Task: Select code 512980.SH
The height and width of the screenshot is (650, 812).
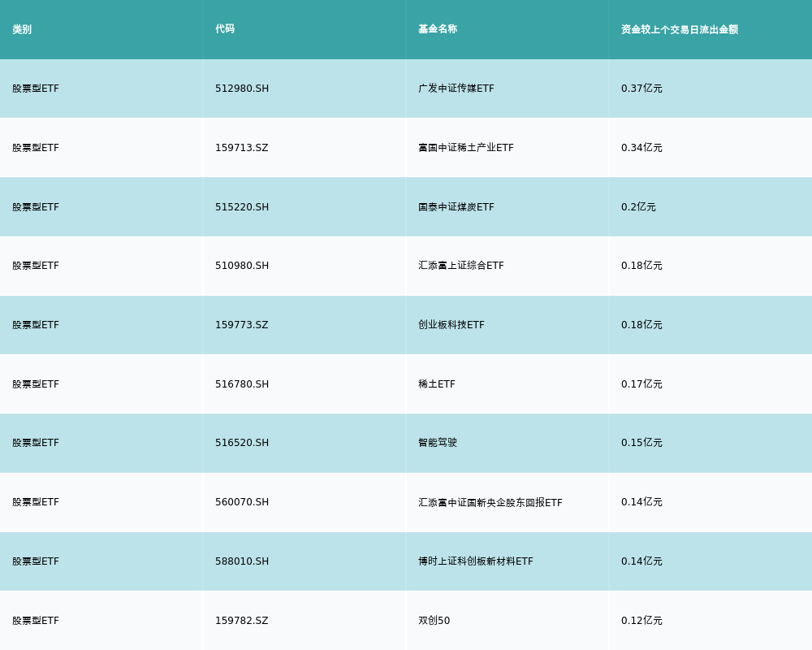Action: 242,89
